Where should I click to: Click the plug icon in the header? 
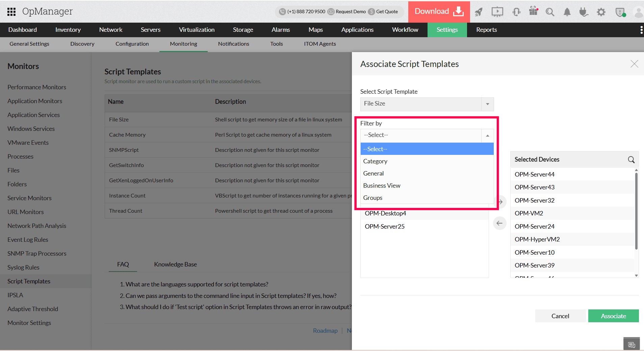coord(584,12)
